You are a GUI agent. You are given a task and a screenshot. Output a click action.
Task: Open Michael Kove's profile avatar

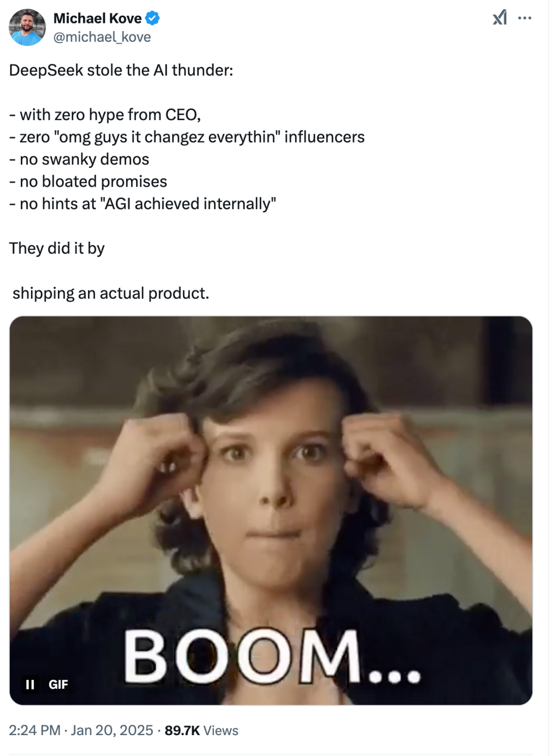(27, 27)
